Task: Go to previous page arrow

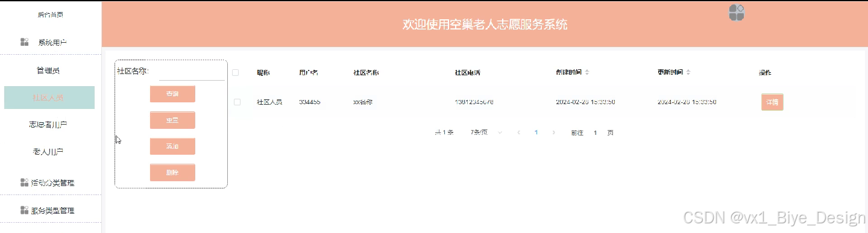Action: 518,132
